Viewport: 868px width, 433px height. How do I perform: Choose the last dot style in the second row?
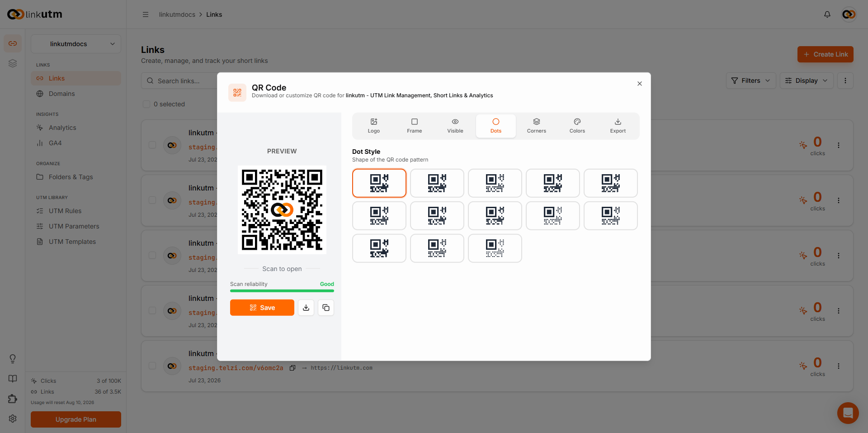(610, 216)
